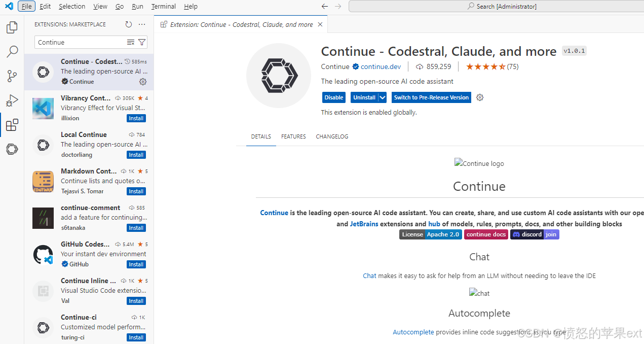Open the File menu
Viewport: 644px width, 344px height.
click(27, 6)
